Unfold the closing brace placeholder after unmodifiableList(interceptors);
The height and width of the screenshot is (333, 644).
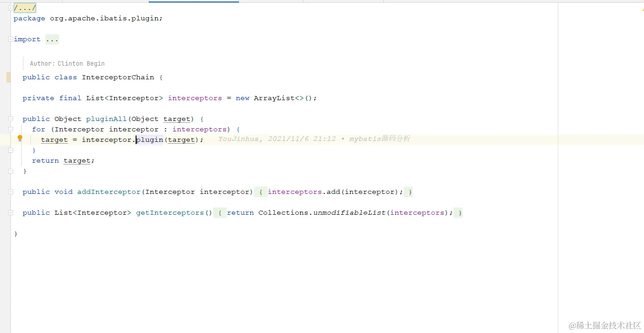[459, 213]
